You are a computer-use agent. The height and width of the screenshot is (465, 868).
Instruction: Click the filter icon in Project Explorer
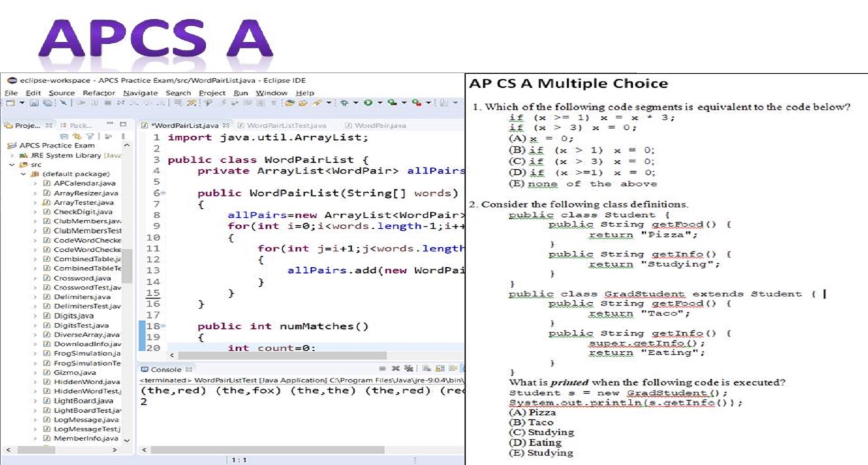click(90, 136)
